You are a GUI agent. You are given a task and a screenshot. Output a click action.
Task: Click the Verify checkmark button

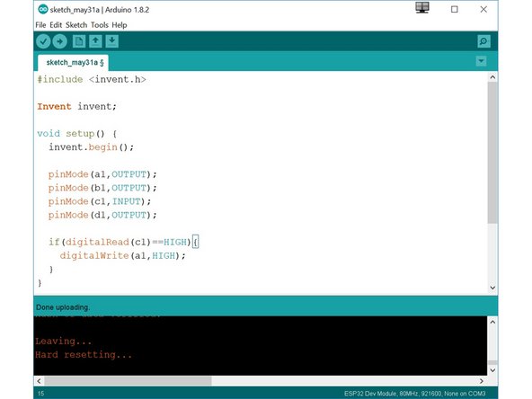43,41
